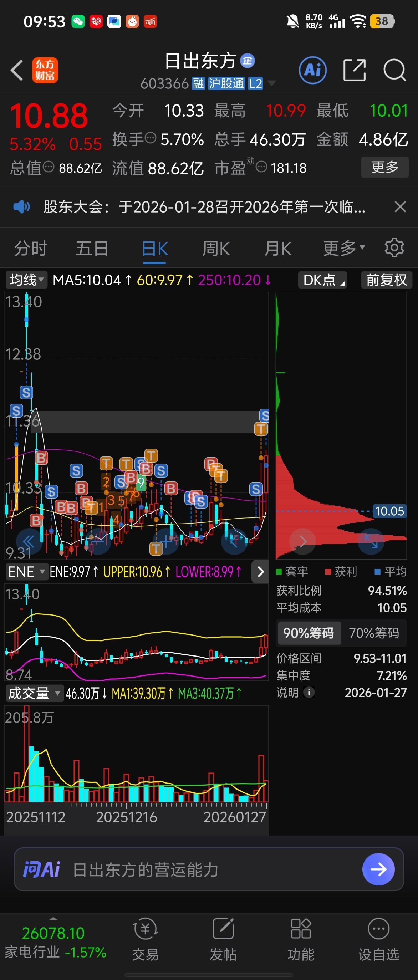Tap the info icon next to 说明
The width and height of the screenshot is (418, 980).
point(309,693)
